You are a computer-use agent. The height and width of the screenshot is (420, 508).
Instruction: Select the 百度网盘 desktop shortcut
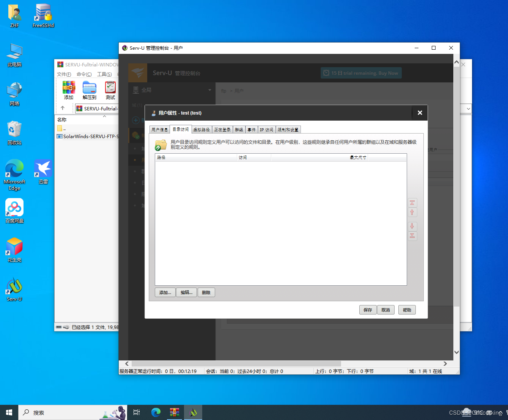tap(14, 211)
